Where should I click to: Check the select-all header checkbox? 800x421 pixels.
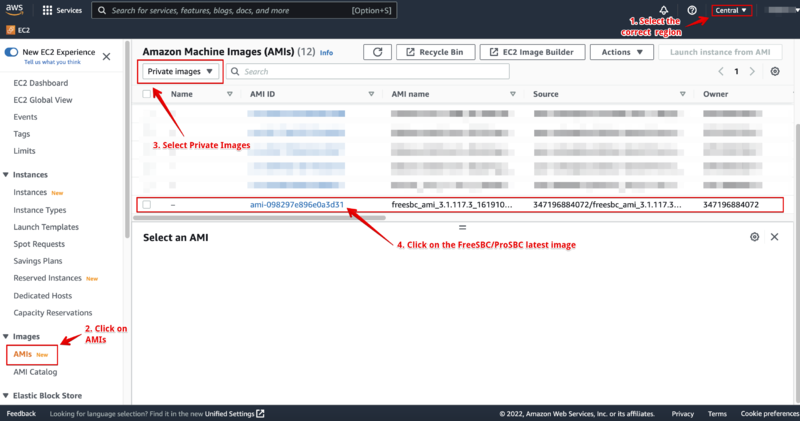(146, 94)
